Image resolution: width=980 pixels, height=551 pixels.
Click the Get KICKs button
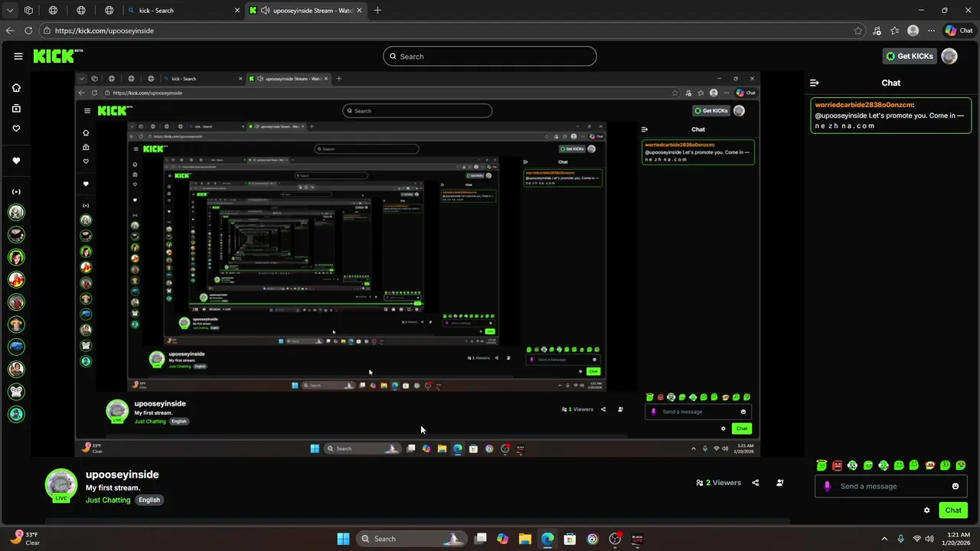[910, 56]
